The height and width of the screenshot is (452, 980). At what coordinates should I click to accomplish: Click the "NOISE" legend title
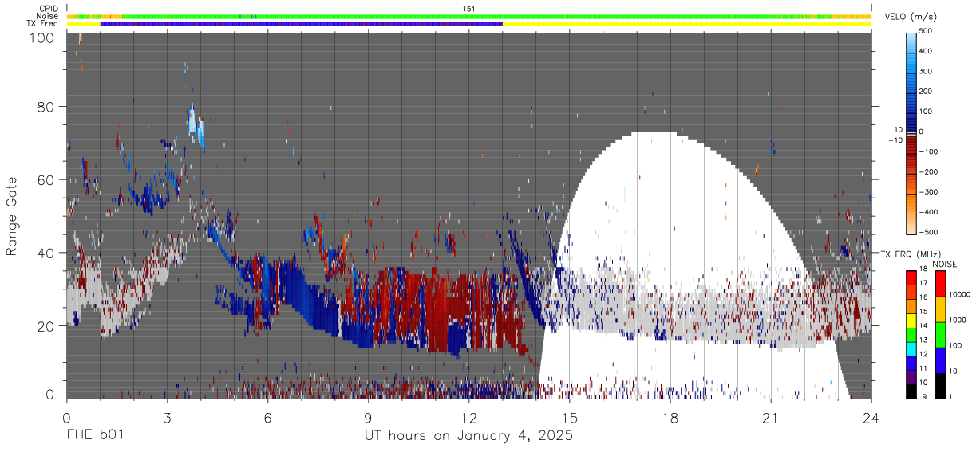tap(945, 264)
